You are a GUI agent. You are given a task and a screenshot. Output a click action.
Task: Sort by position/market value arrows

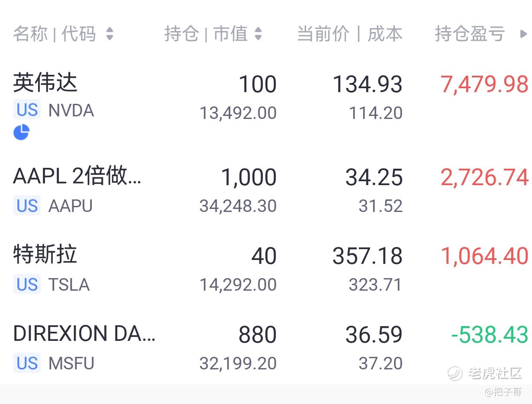258,34
